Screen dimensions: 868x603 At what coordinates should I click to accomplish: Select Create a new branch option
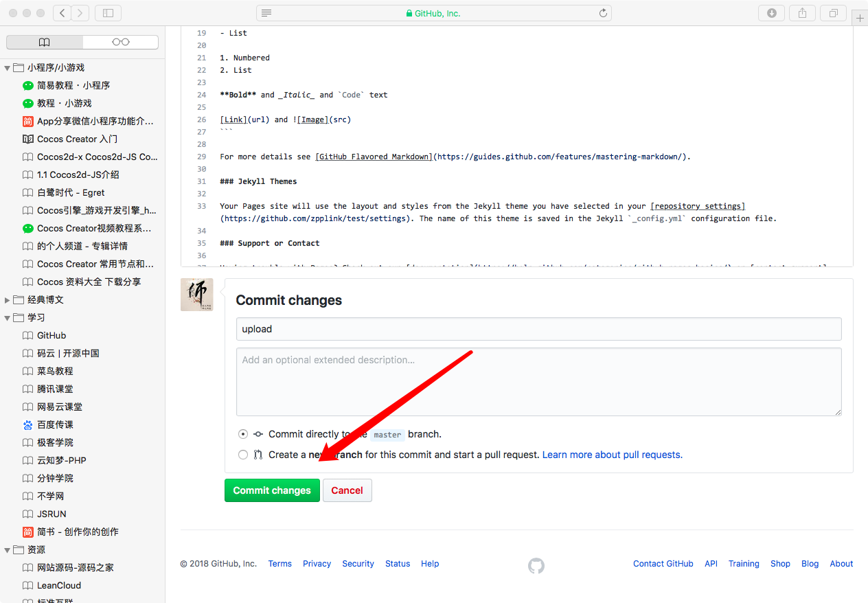pyautogui.click(x=243, y=455)
